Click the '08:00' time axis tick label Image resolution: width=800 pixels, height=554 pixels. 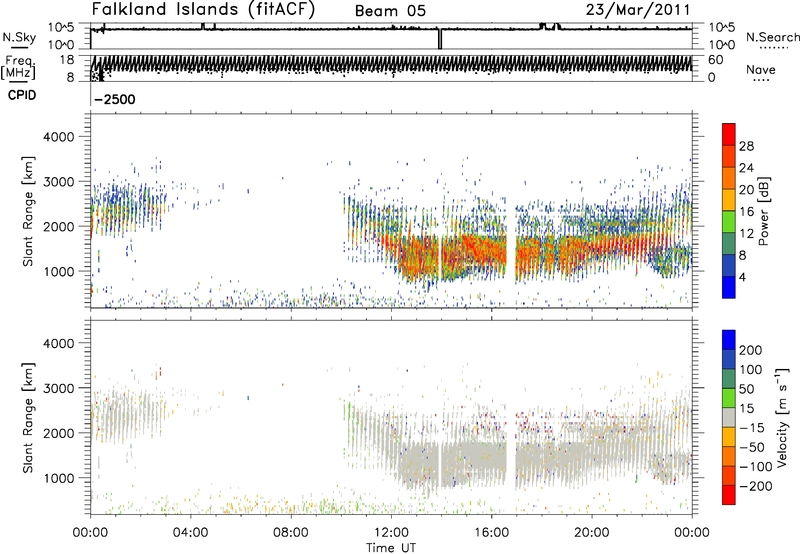coord(291,533)
